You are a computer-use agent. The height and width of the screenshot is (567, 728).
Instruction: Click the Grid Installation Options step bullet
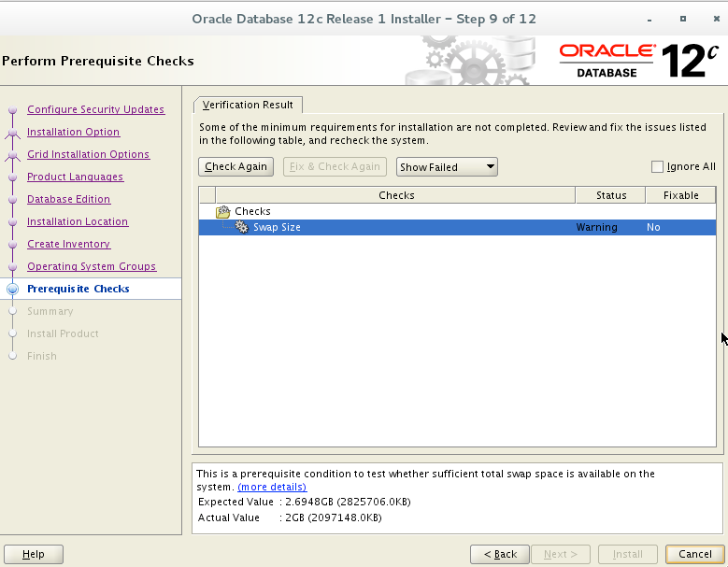click(x=13, y=155)
